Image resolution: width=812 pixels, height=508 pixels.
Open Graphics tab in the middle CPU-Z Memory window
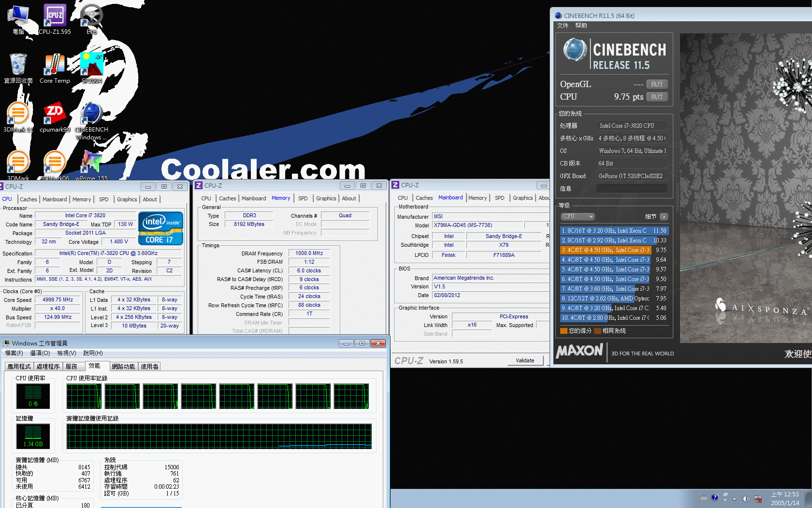pos(326,198)
